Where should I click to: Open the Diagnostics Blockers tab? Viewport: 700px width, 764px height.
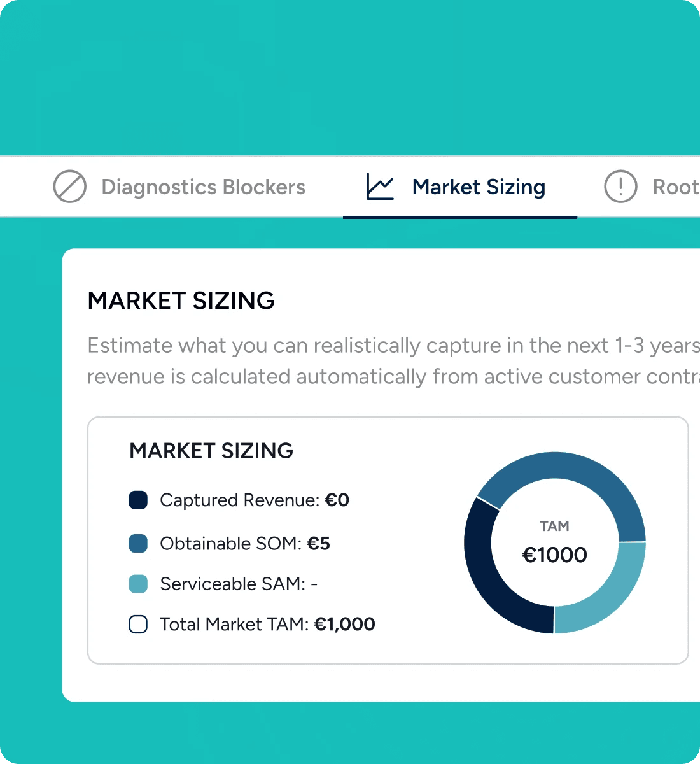click(x=179, y=187)
